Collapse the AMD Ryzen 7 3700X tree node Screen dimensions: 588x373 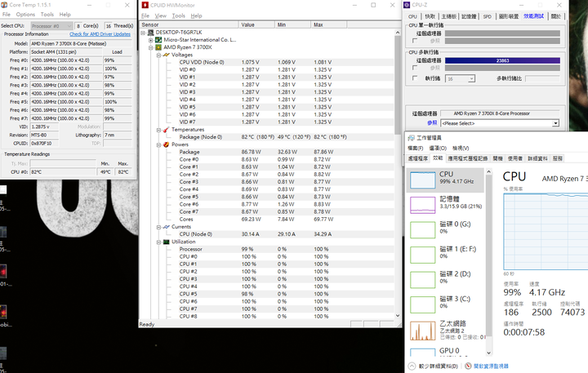click(x=151, y=47)
